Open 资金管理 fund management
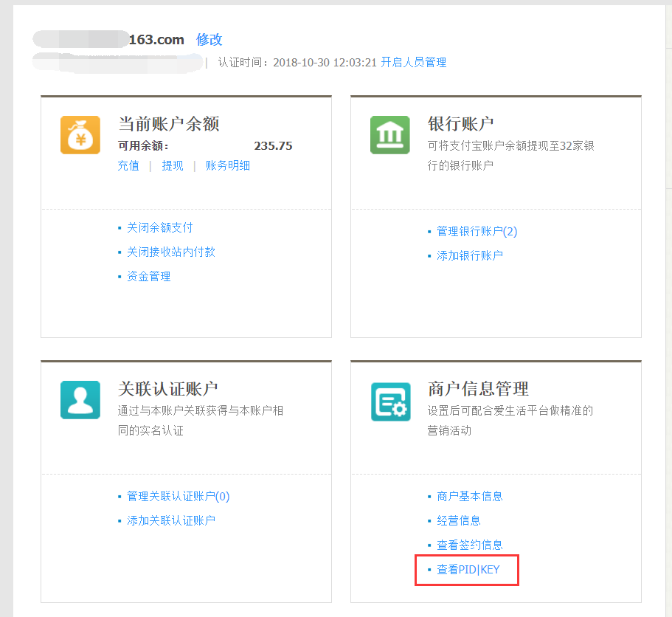 150,276
